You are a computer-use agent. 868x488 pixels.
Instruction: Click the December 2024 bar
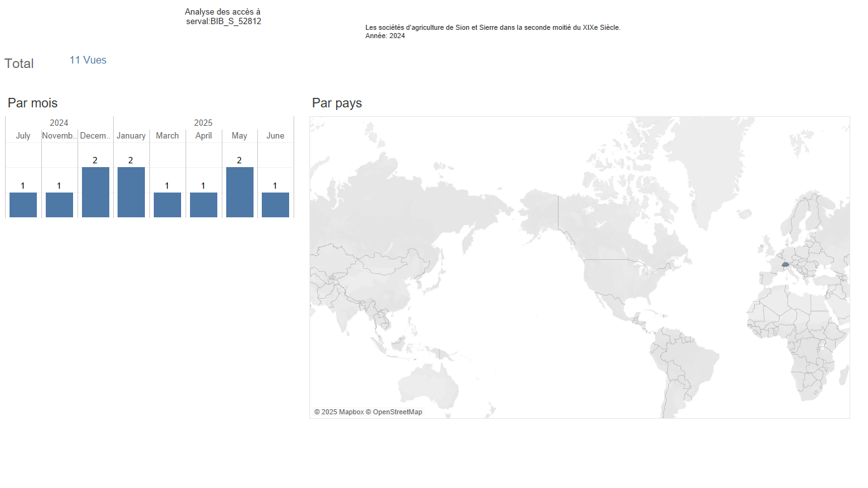[x=95, y=193]
